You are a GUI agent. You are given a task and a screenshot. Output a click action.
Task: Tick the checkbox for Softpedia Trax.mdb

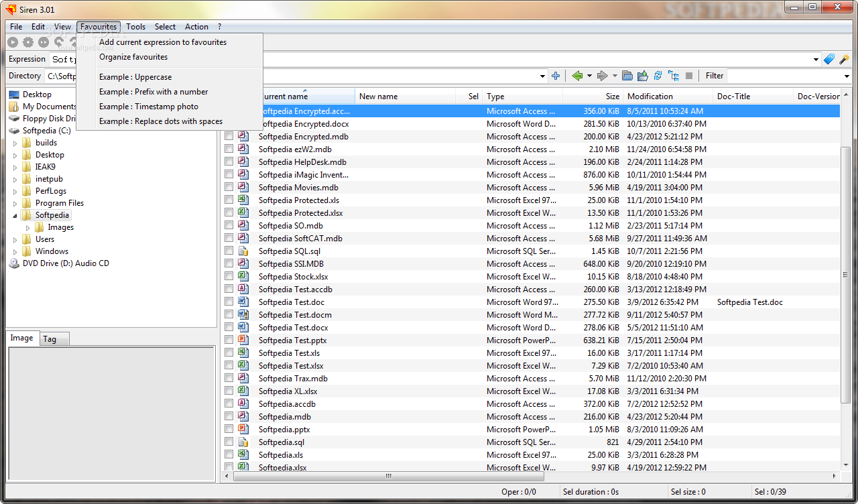(229, 378)
